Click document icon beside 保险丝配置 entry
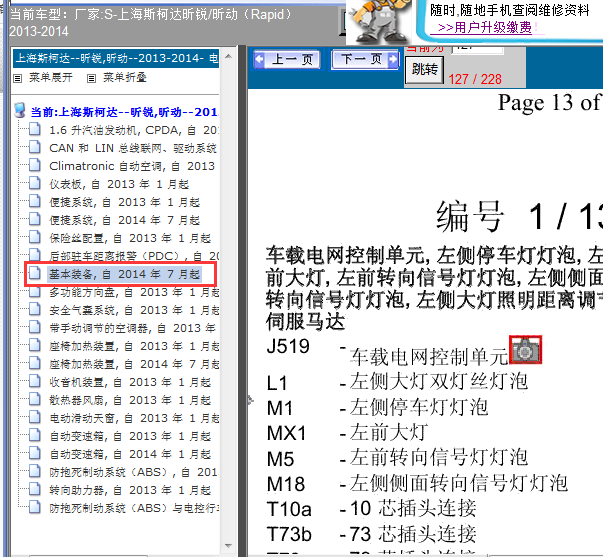Image resolution: width=603 pixels, height=557 pixels. tap(35, 237)
